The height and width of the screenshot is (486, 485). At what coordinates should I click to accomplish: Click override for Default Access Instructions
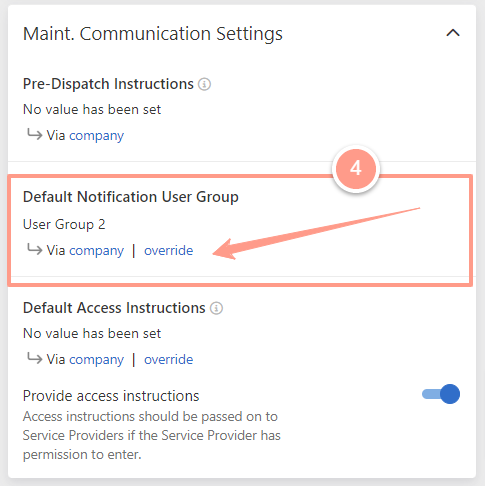pyautogui.click(x=168, y=359)
